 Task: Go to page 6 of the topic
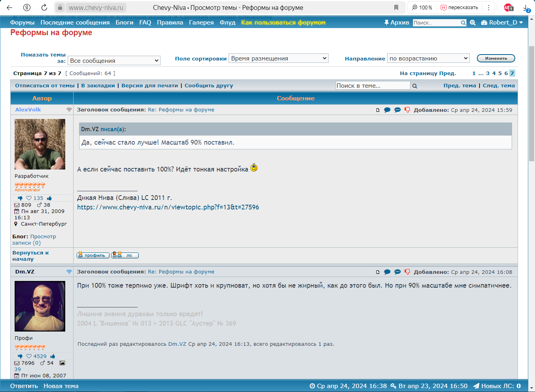click(x=506, y=73)
